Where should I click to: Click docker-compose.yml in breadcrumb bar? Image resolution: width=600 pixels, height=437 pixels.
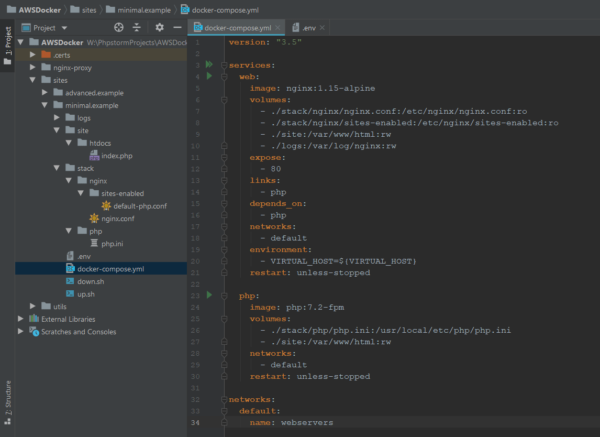tap(220, 10)
